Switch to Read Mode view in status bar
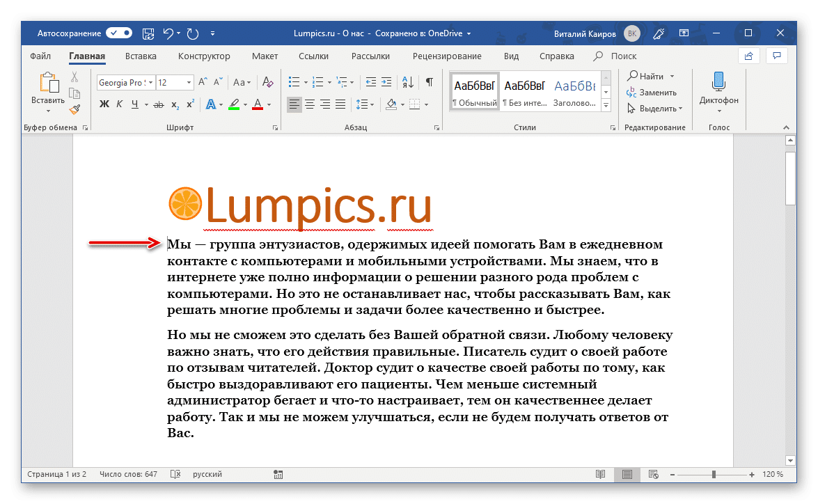818x504 pixels. click(x=600, y=475)
